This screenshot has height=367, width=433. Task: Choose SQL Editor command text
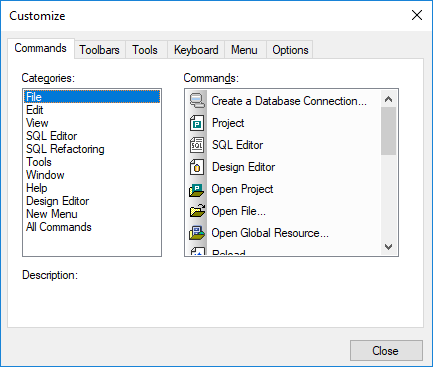click(x=237, y=145)
